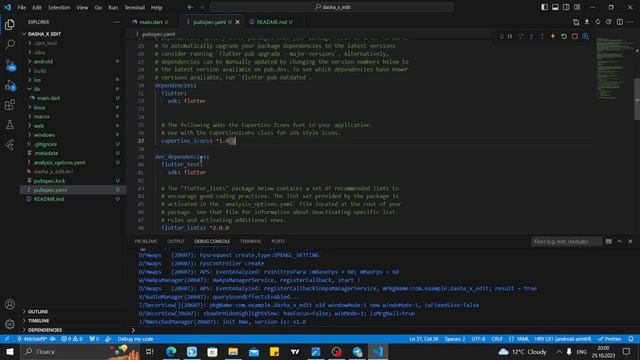This screenshot has width=640, height=360.
Task: Click the debug console filter input
Action: [x=567, y=242]
